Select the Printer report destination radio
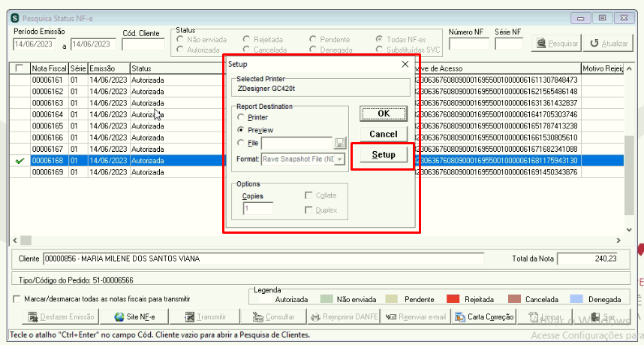Viewport: 644px width, 345px height. 241,117
